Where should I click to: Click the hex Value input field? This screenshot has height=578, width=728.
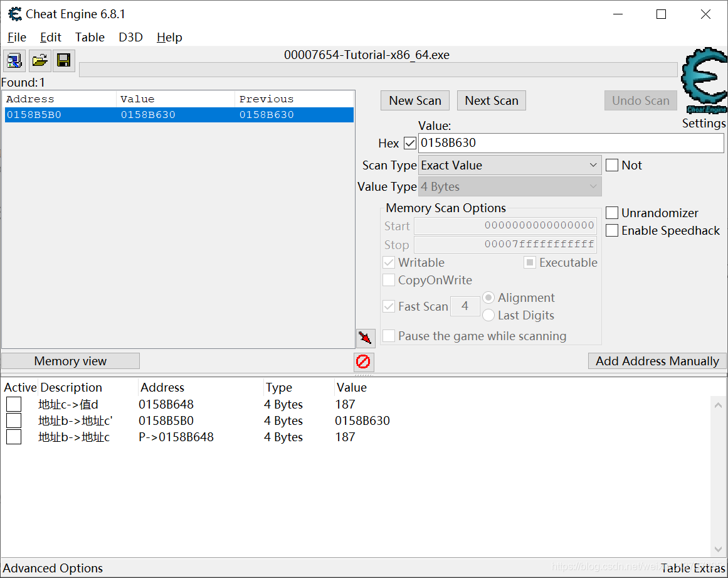point(571,143)
